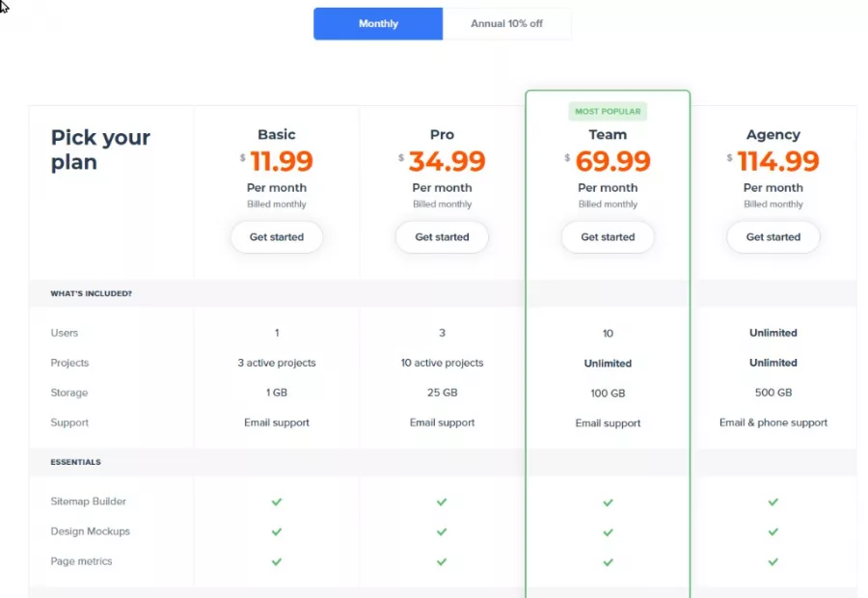Click Design Mockups checkmark for Basic plan
This screenshot has width=868, height=598.
(x=277, y=531)
